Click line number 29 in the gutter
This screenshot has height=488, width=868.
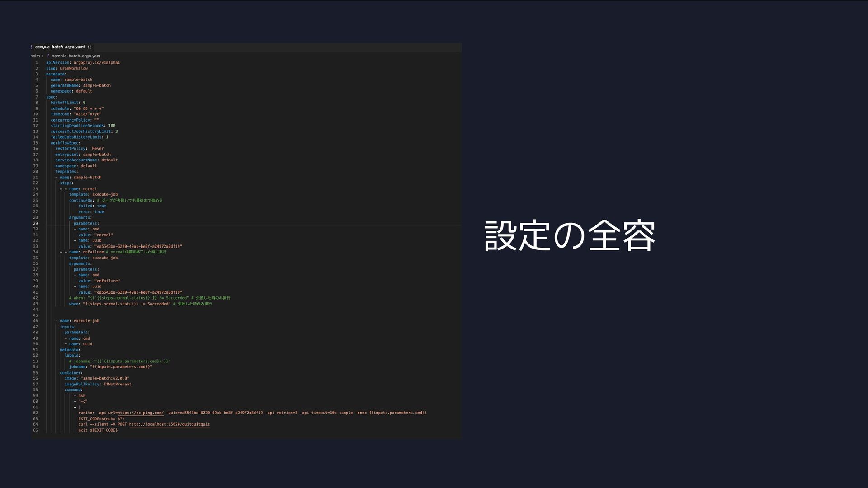tap(36, 224)
